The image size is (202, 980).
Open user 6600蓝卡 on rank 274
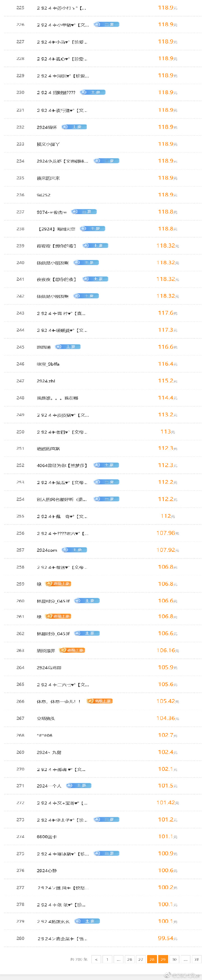click(x=47, y=836)
